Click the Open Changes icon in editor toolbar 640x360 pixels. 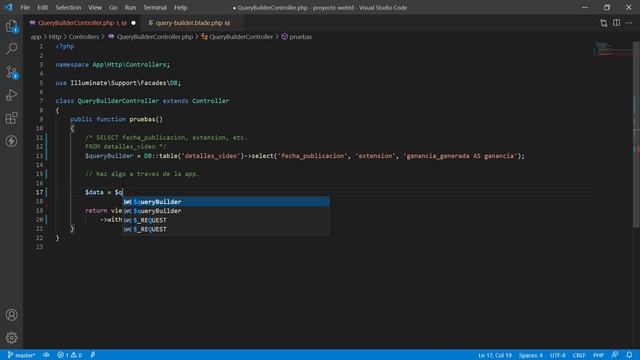pyautogui.click(x=604, y=23)
